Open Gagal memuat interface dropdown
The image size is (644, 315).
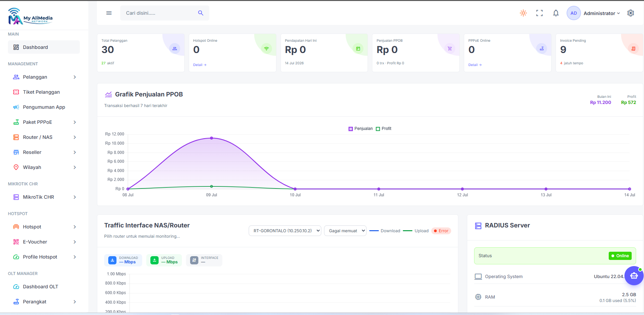(x=345, y=231)
